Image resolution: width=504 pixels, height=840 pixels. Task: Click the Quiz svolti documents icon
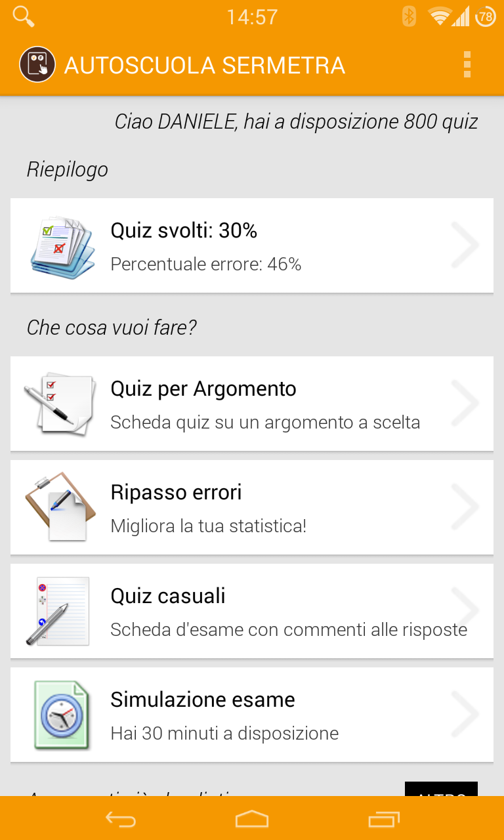pyautogui.click(x=62, y=246)
